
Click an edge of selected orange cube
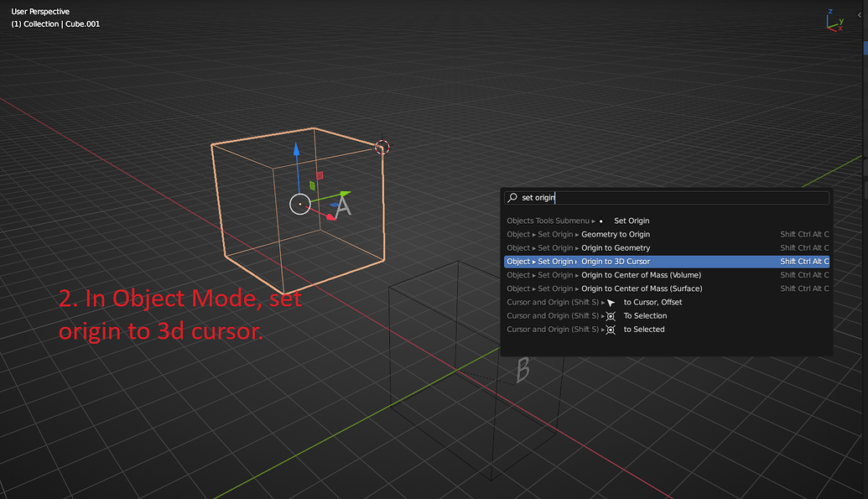[x=383, y=205]
